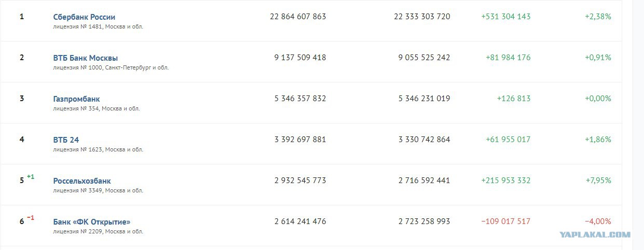This screenshot has height=250, width=644.
Task: Open the ВТБ 24 bank page
Action: 66,140
